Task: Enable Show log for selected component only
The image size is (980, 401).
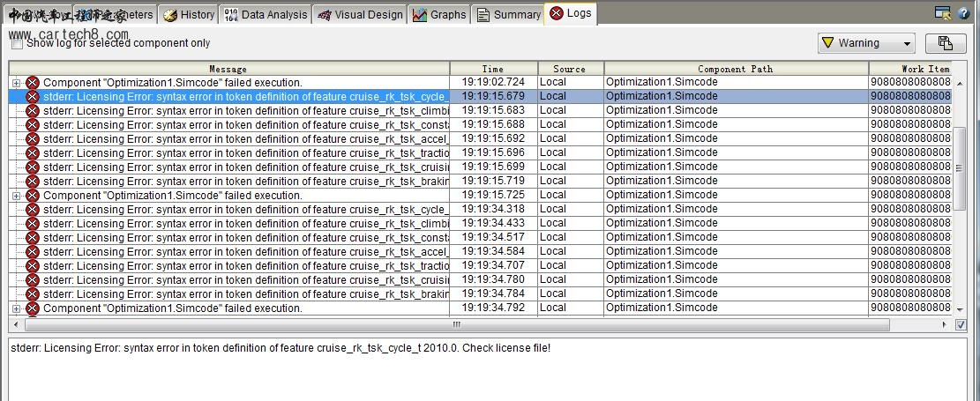Action: (x=17, y=43)
